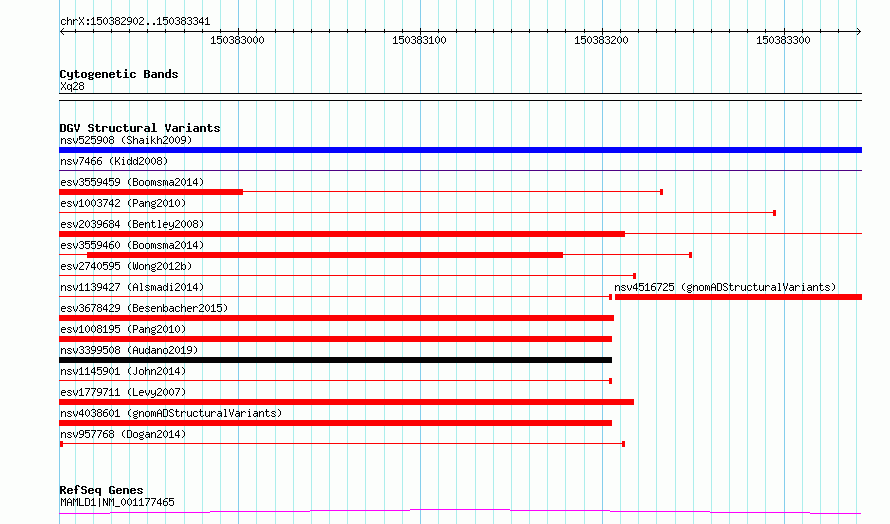Click the end marker of esv3559459 line
The width and height of the screenshot is (890, 524).
pos(662,192)
